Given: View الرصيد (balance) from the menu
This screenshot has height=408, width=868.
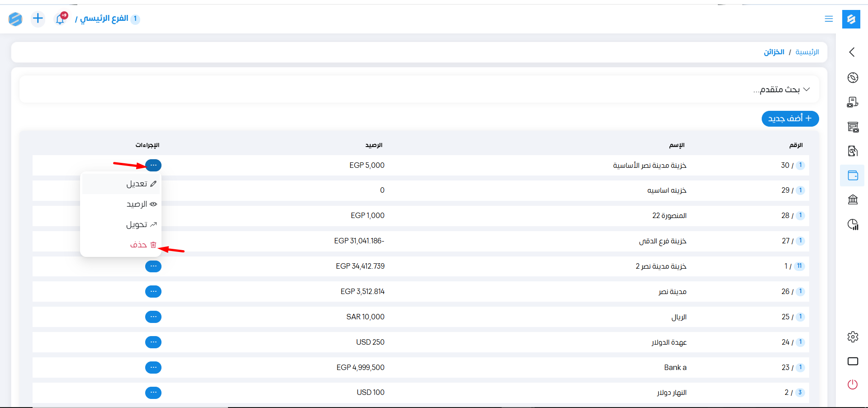Looking at the screenshot, I should (137, 204).
